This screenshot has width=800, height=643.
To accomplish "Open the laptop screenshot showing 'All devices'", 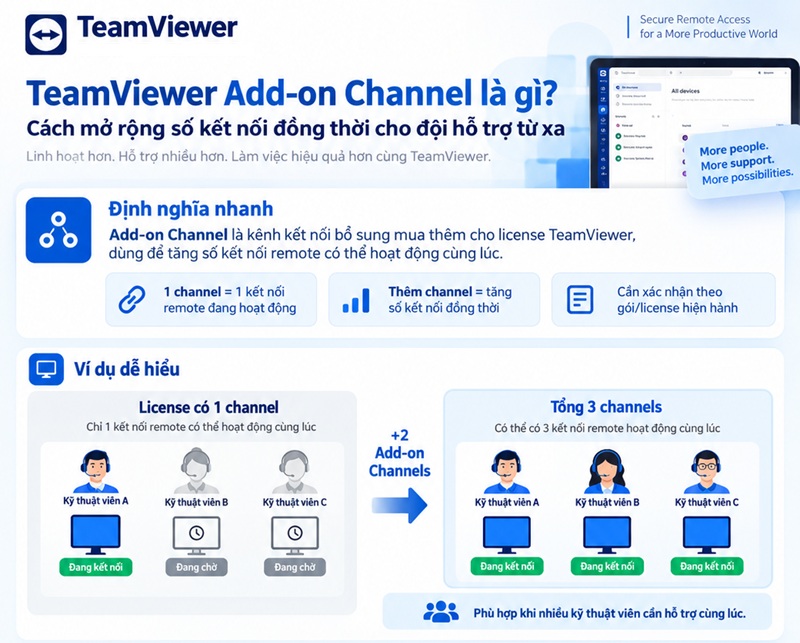I will point(695,122).
